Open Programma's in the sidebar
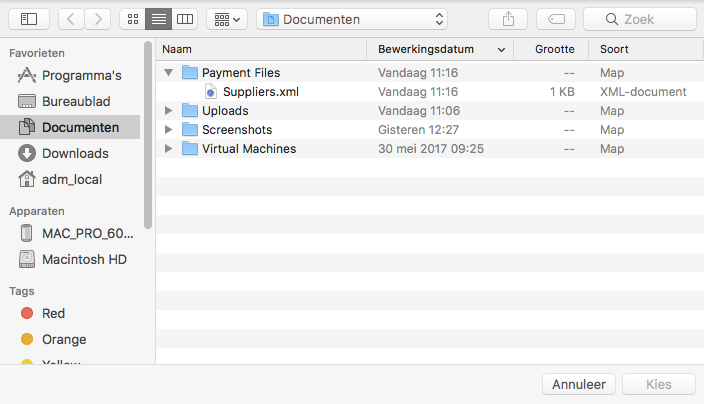This screenshot has height=404, width=704. 81,75
